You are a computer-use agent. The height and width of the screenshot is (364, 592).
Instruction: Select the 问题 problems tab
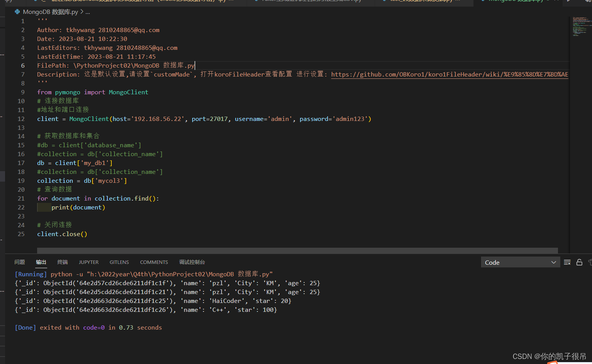click(19, 262)
